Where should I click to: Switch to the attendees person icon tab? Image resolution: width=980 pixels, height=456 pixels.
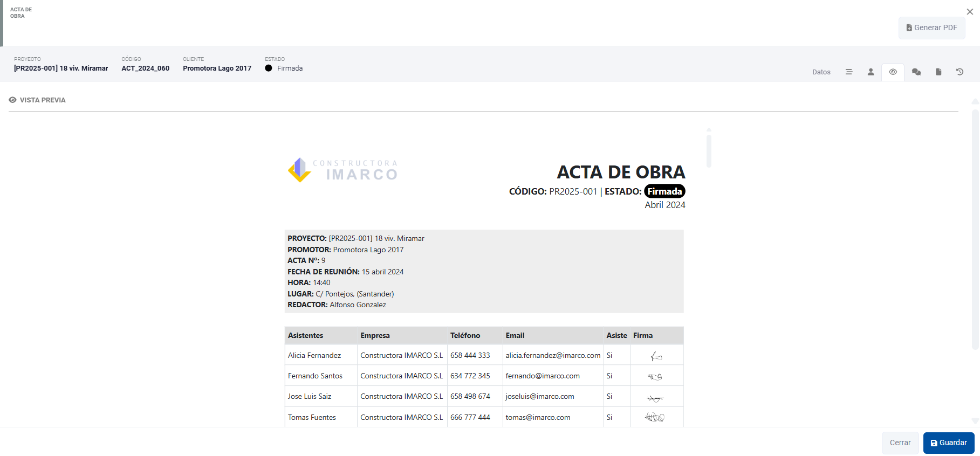point(871,72)
